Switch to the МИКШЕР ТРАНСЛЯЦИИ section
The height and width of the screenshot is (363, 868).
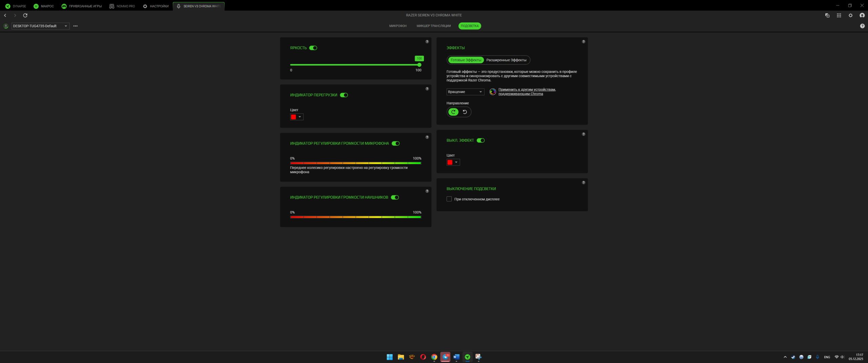(x=434, y=26)
